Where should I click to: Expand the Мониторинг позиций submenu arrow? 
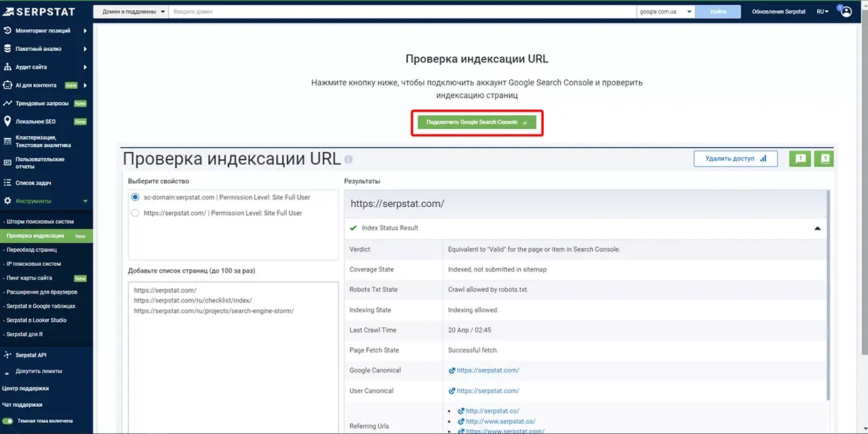[85, 31]
